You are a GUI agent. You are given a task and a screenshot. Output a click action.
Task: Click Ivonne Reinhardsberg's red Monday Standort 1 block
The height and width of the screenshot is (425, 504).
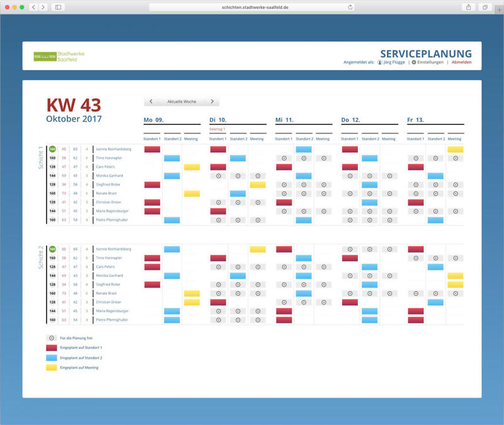[152, 149]
